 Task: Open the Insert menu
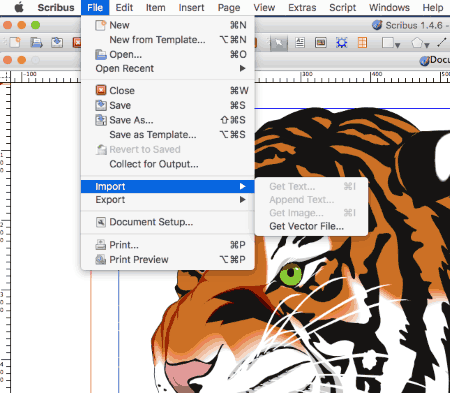click(191, 7)
